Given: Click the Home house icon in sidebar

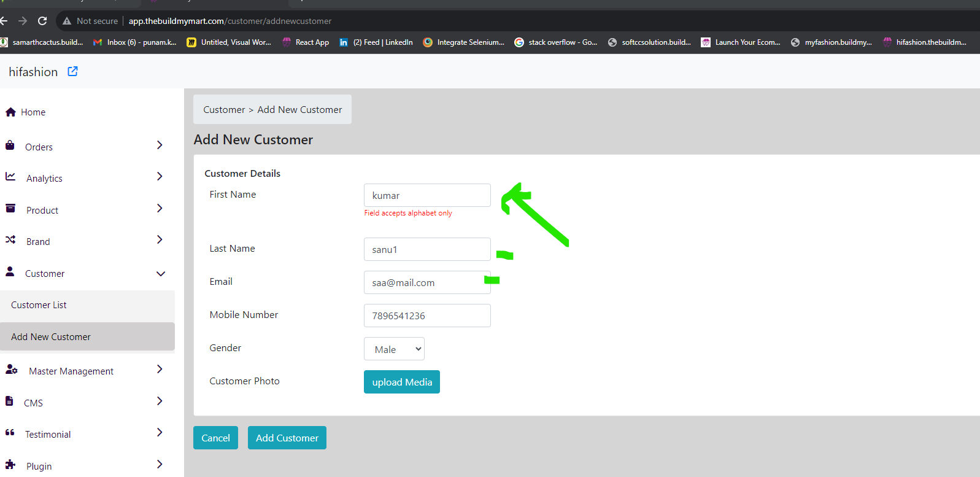Looking at the screenshot, I should [x=10, y=112].
